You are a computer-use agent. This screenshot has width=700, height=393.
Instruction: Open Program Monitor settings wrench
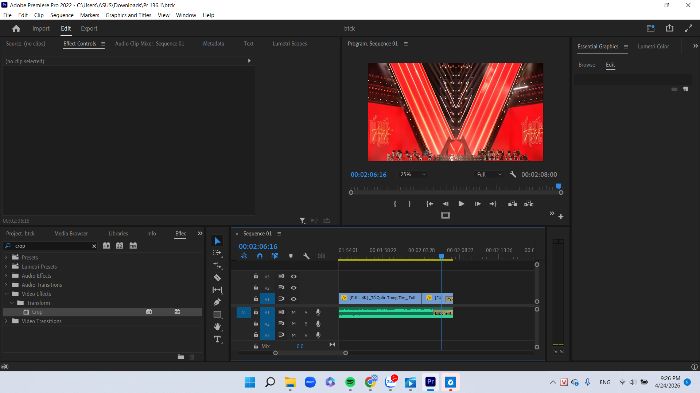click(x=512, y=174)
